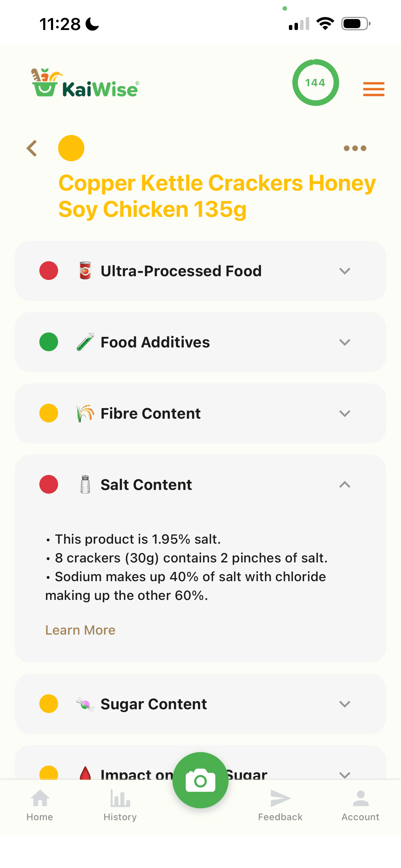Open the Feedback tab

pyautogui.click(x=280, y=805)
